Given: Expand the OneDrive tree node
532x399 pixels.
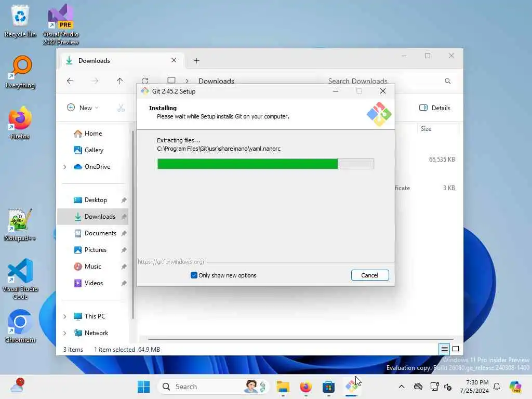Looking at the screenshot, I should click(x=64, y=167).
